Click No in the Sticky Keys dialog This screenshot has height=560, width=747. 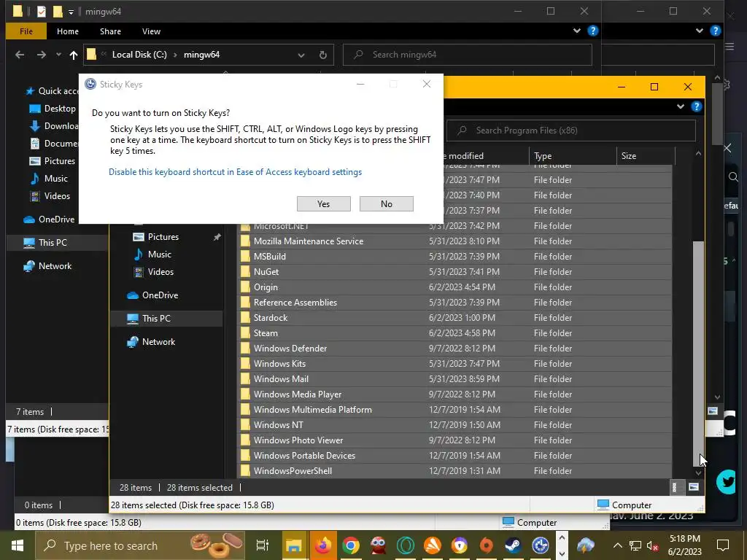tap(387, 204)
